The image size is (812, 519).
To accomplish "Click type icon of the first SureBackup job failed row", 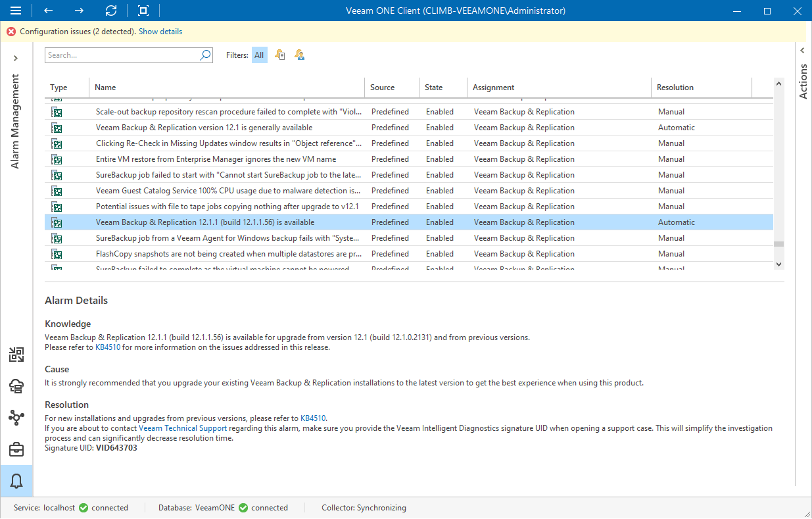I will tap(57, 175).
